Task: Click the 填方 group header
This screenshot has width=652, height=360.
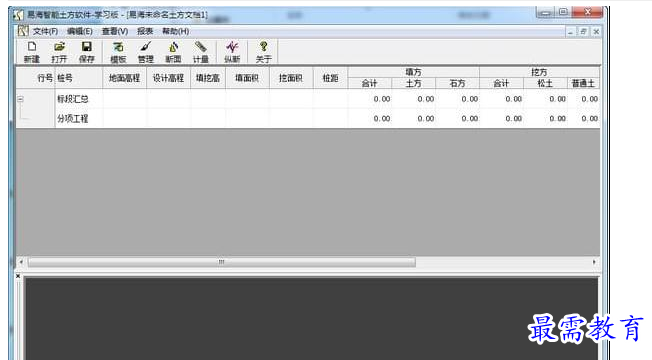Action: pos(413,72)
